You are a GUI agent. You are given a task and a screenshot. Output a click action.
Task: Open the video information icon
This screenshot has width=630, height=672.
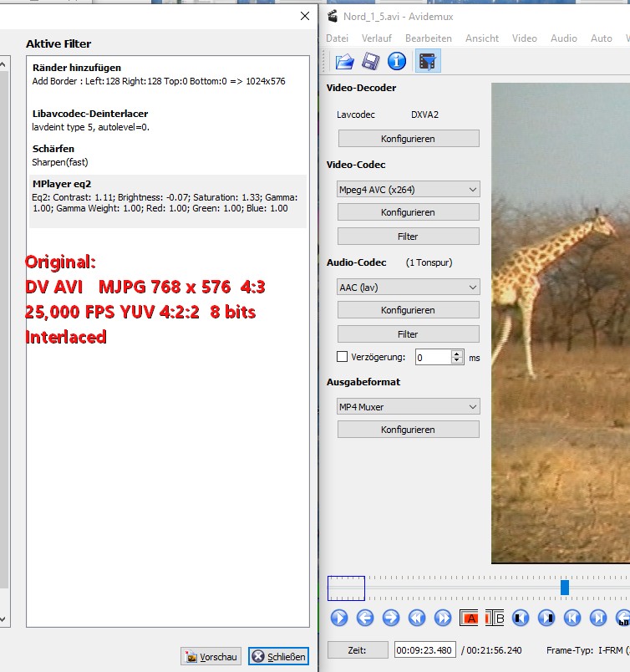[397, 61]
